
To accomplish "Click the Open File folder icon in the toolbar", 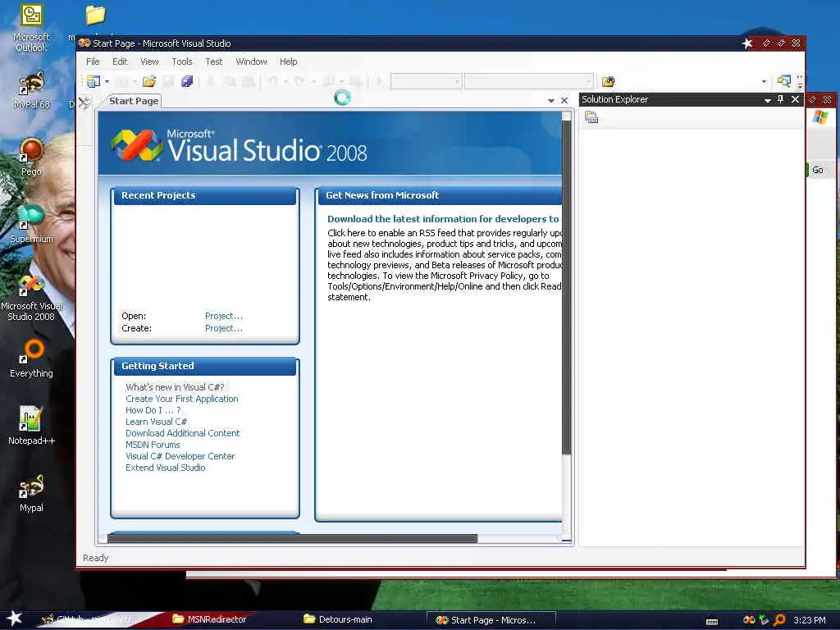I will click(x=149, y=81).
